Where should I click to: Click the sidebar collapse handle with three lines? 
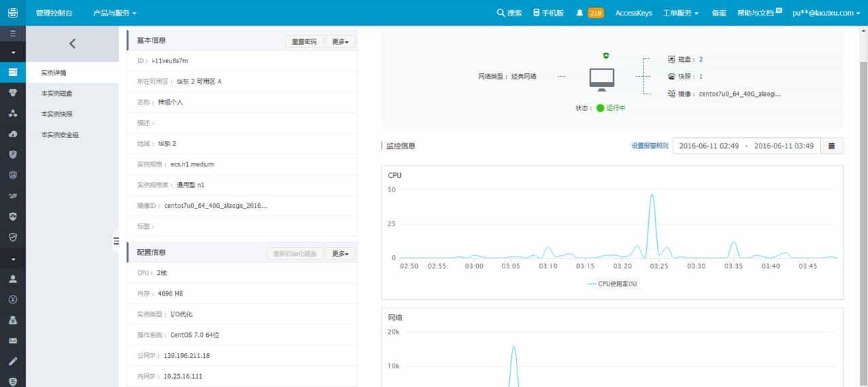(116, 241)
